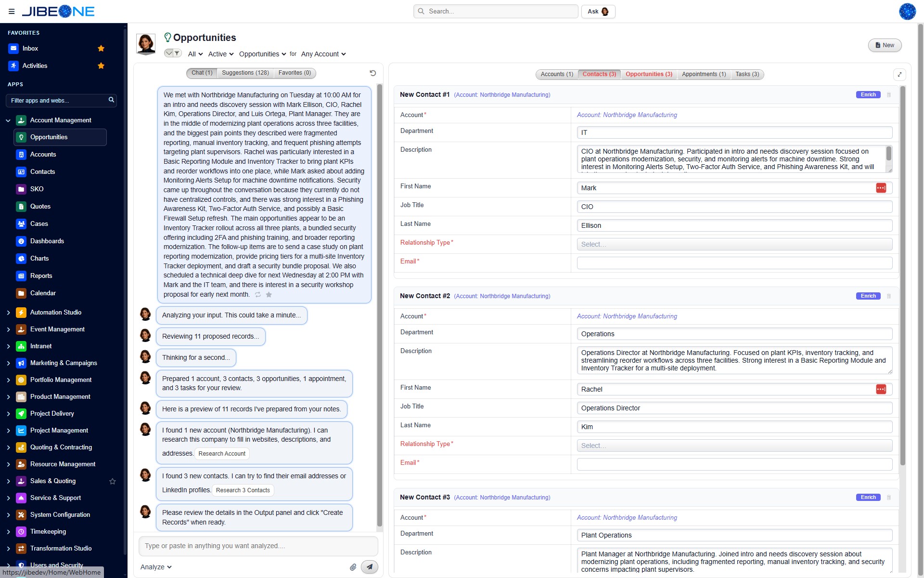Expand the Event Management group

[x=8, y=329]
